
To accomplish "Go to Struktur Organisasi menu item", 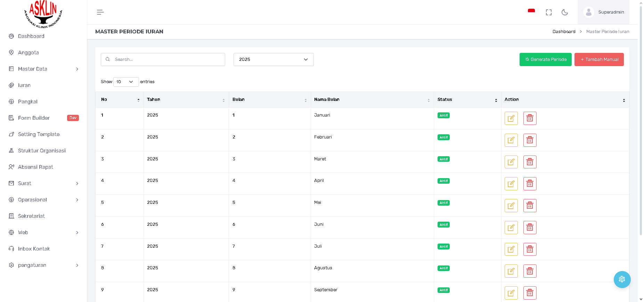I will click(42, 151).
